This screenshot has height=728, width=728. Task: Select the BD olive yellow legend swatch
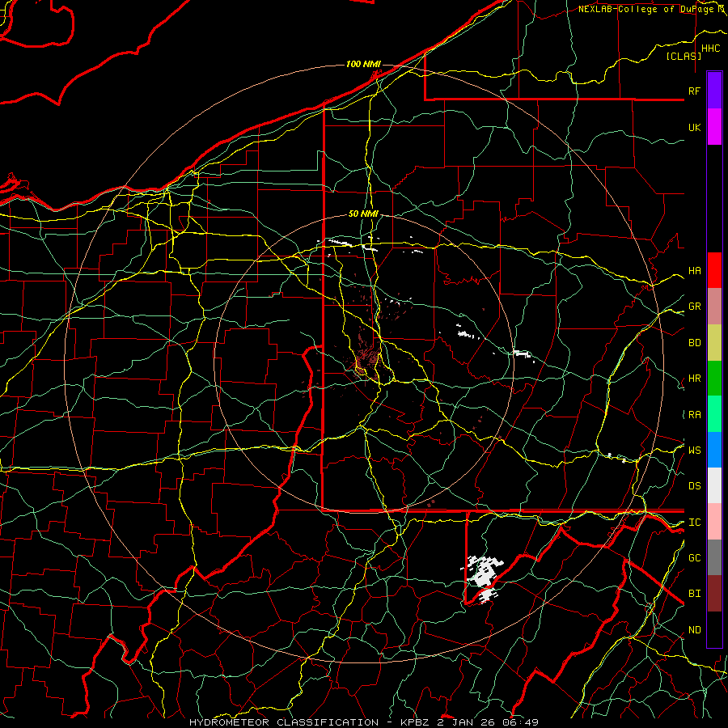tap(714, 343)
